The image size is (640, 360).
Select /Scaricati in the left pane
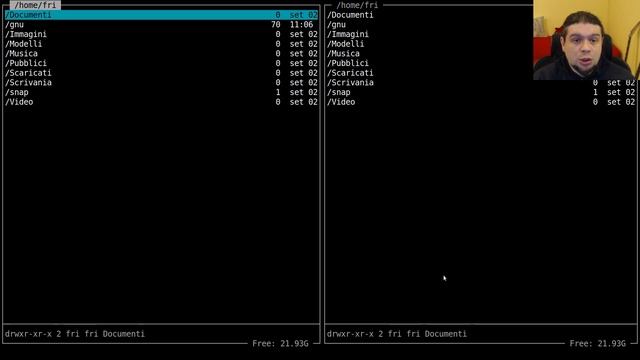161,73
